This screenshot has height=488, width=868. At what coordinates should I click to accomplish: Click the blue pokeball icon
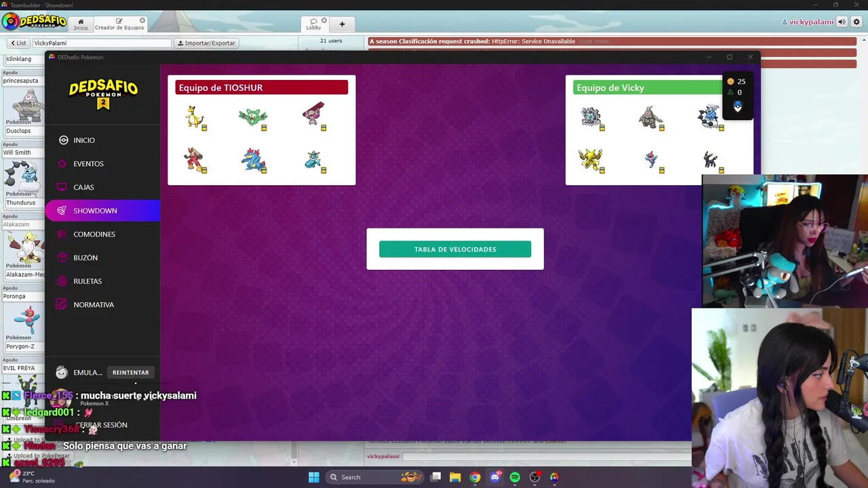pos(738,106)
